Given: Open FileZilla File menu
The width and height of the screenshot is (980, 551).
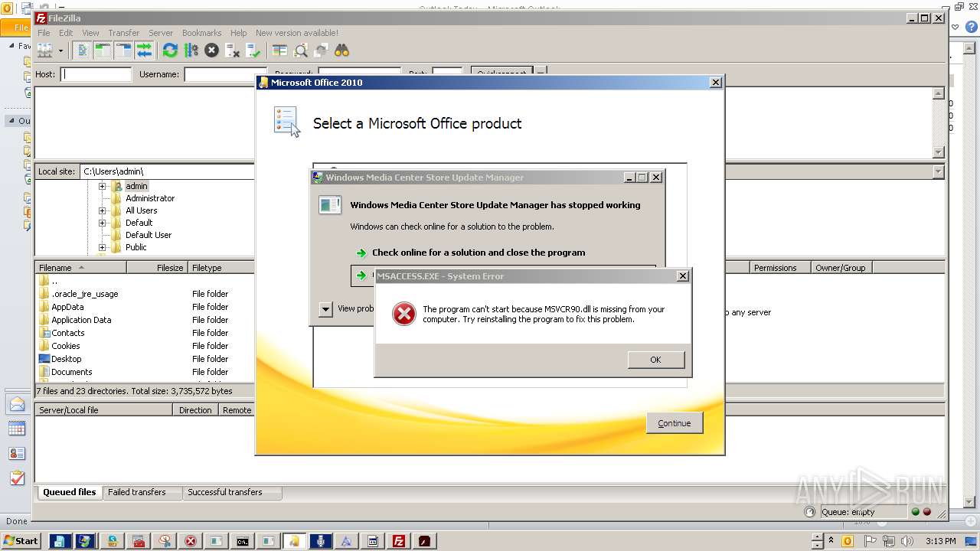Looking at the screenshot, I should tap(44, 33).
